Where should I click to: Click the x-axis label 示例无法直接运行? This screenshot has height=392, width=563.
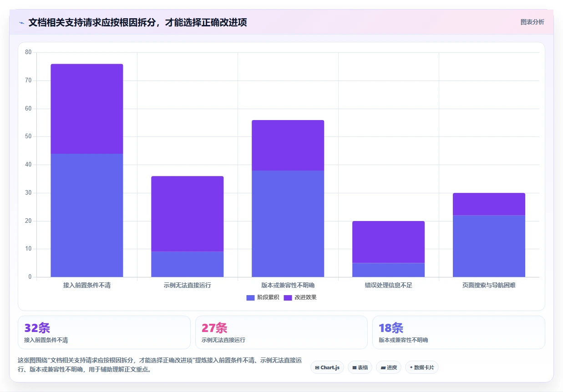(x=188, y=286)
